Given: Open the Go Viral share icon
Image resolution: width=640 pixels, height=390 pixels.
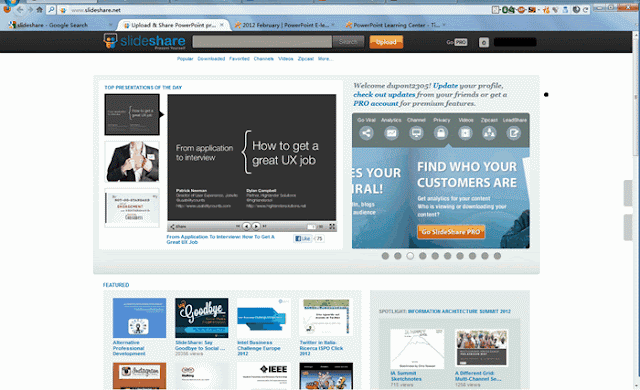Looking at the screenshot, I should tap(366, 133).
